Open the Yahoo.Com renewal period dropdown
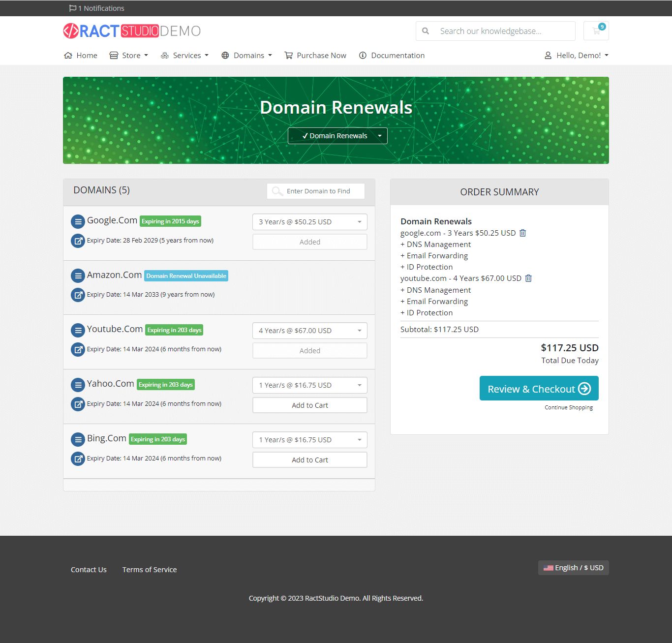672x643 pixels. coord(310,385)
